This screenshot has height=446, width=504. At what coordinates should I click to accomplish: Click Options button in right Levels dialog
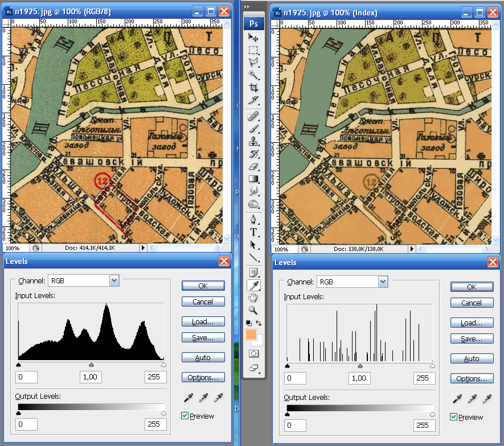click(x=472, y=378)
